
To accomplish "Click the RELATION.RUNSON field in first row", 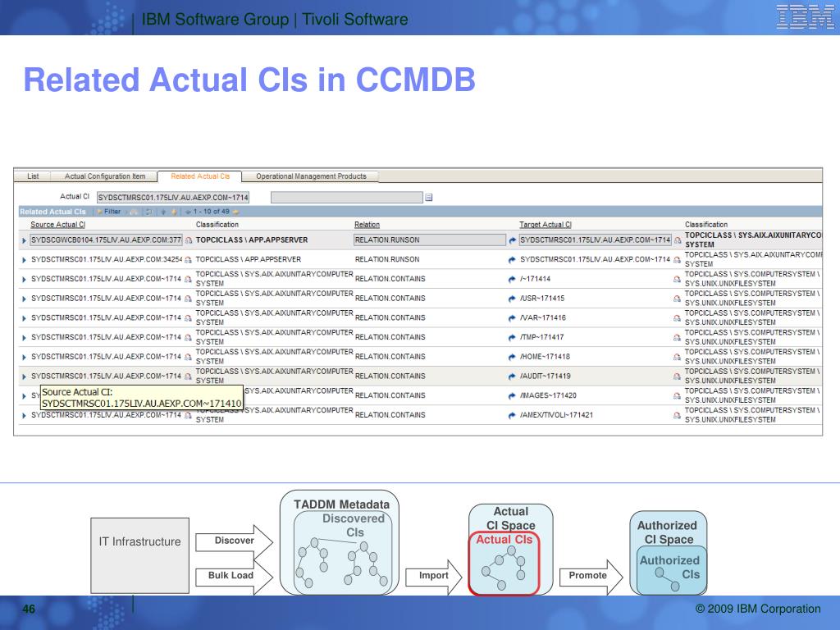I will 430,240.
